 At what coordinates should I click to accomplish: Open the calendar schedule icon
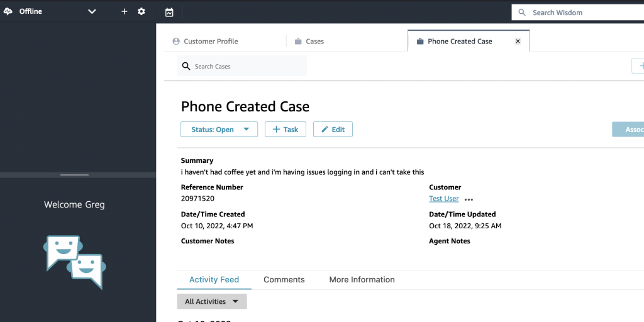[x=169, y=12]
